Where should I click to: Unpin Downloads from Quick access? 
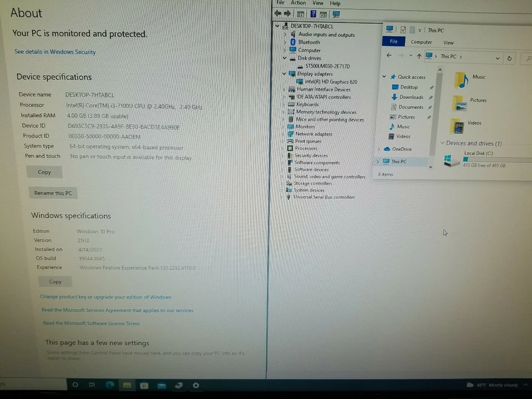pyautogui.click(x=431, y=97)
